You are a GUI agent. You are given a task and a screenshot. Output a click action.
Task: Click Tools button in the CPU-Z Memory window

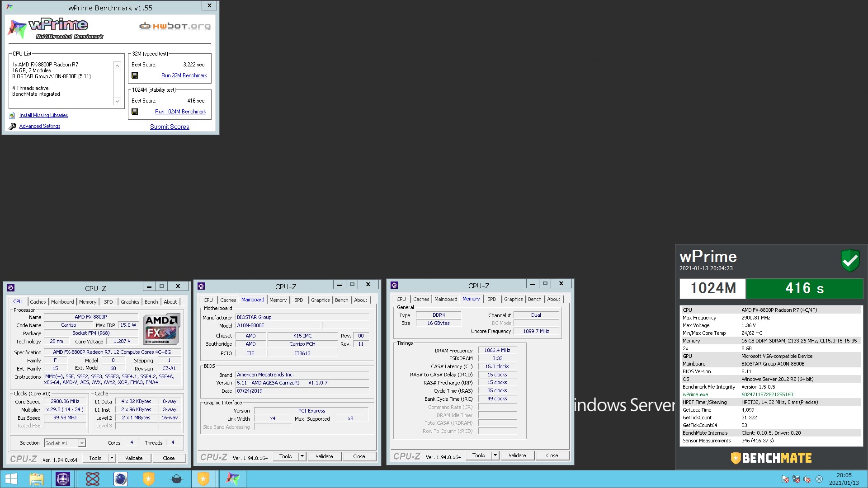[x=479, y=455]
